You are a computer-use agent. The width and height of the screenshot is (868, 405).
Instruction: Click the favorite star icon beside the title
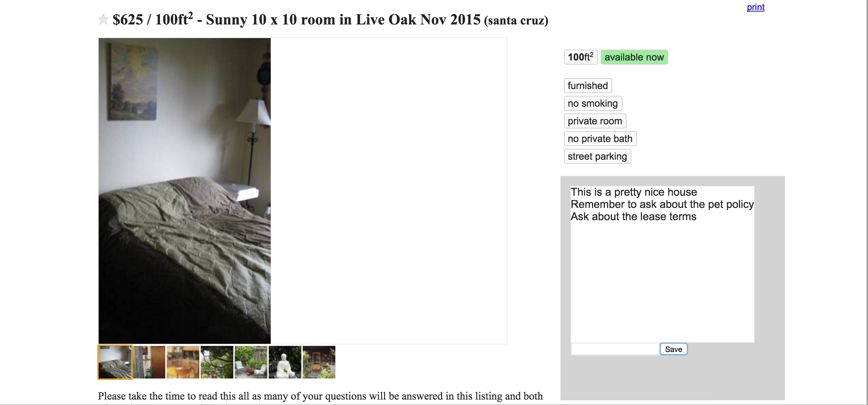point(103,19)
